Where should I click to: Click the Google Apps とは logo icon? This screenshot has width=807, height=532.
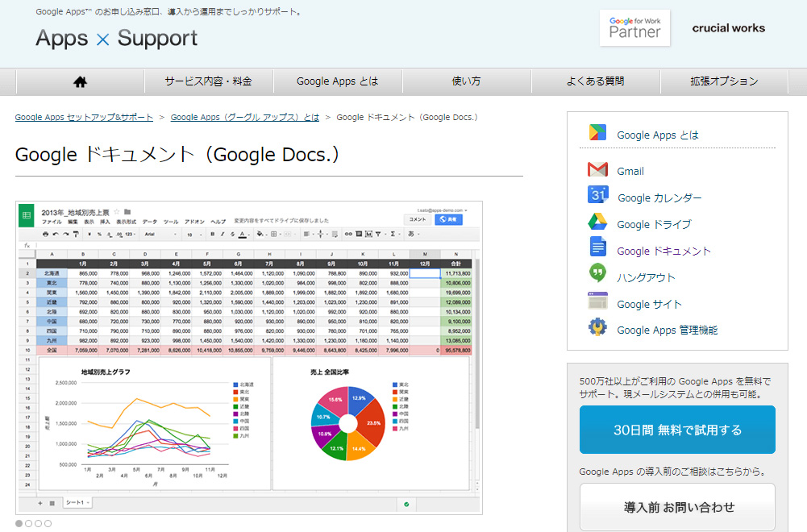point(597,134)
